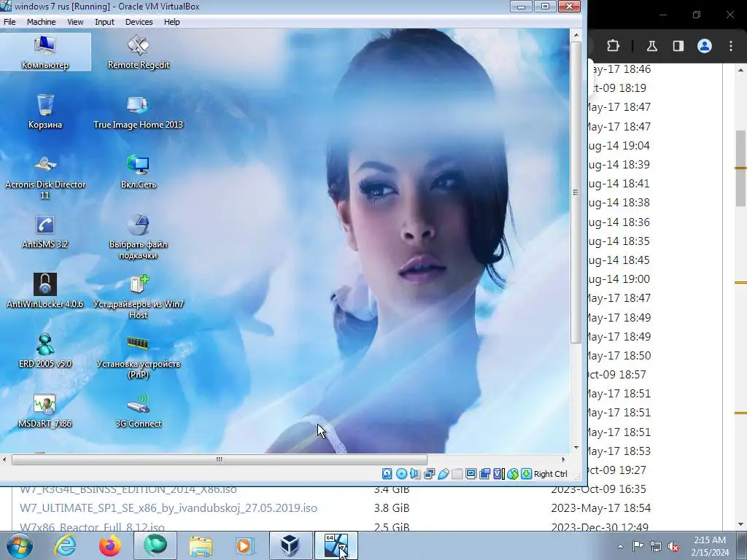
Task: Select the Корзина recycle bin icon
Action: (x=45, y=112)
